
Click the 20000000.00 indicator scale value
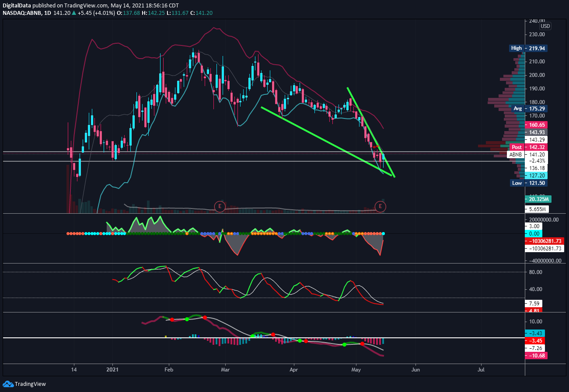coord(543,219)
